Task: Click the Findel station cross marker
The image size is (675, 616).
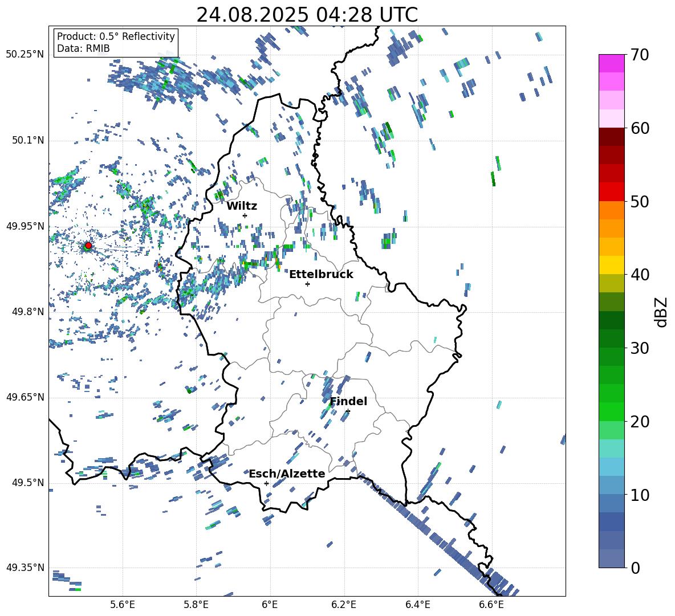Action: (x=348, y=411)
